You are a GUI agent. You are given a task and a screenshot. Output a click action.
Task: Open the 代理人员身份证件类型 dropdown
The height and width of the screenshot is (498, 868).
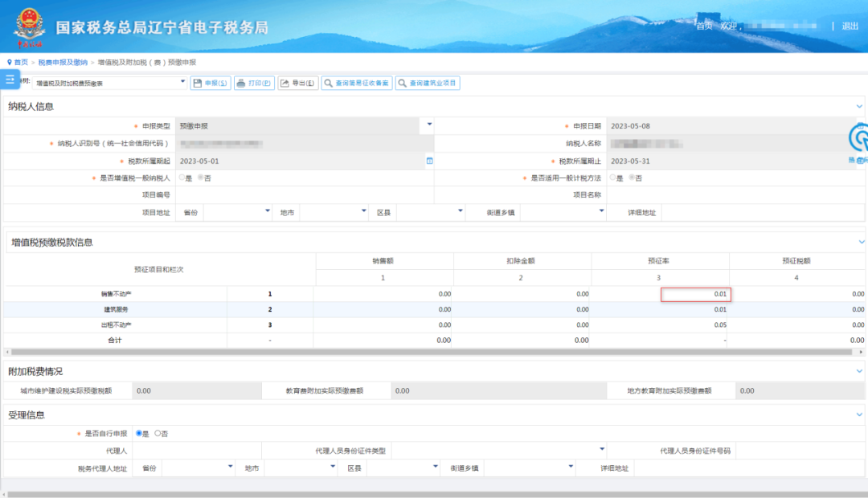click(x=601, y=449)
